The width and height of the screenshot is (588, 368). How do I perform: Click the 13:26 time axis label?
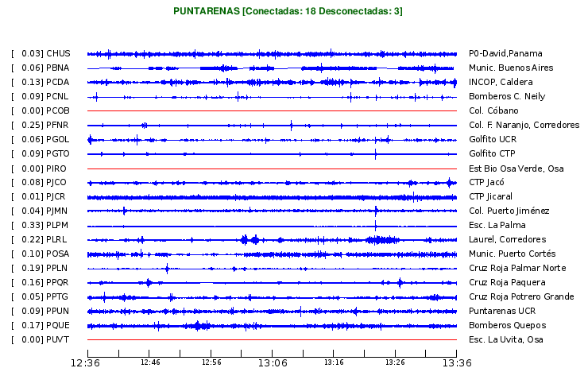[395, 362]
